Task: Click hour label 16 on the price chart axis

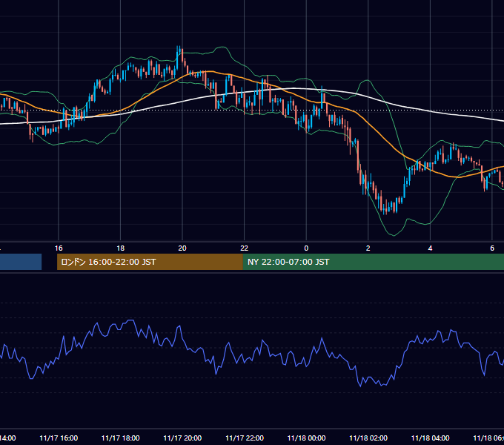Action: point(59,248)
